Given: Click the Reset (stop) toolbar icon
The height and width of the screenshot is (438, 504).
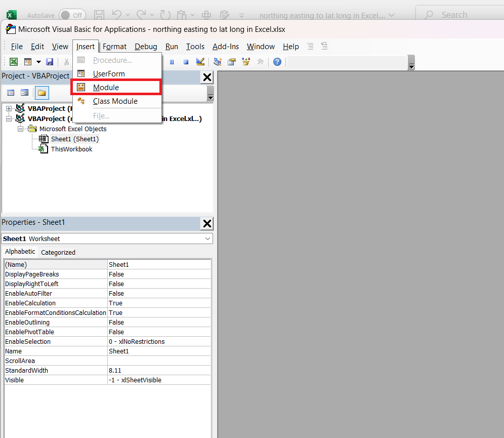Looking at the screenshot, I should [x=186, y=62].
